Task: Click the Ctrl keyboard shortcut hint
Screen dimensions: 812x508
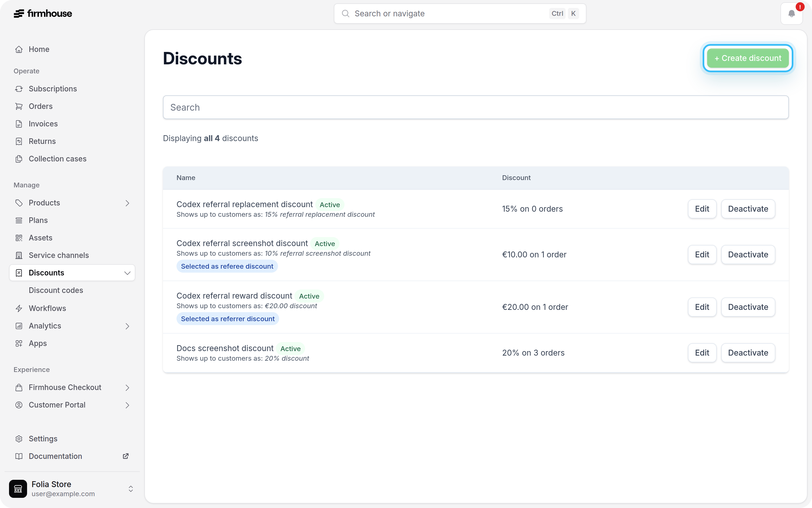Action: pyautogui.click(x=557, y=14)
